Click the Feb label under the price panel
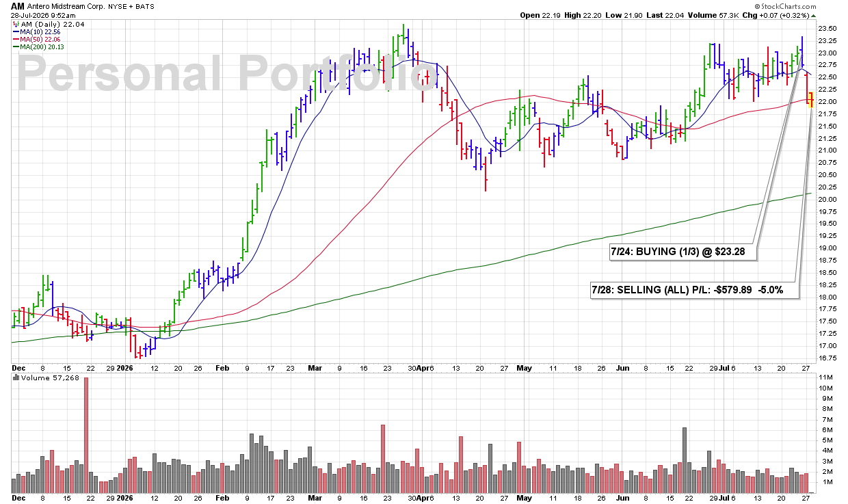 click(x=222, y=367)
